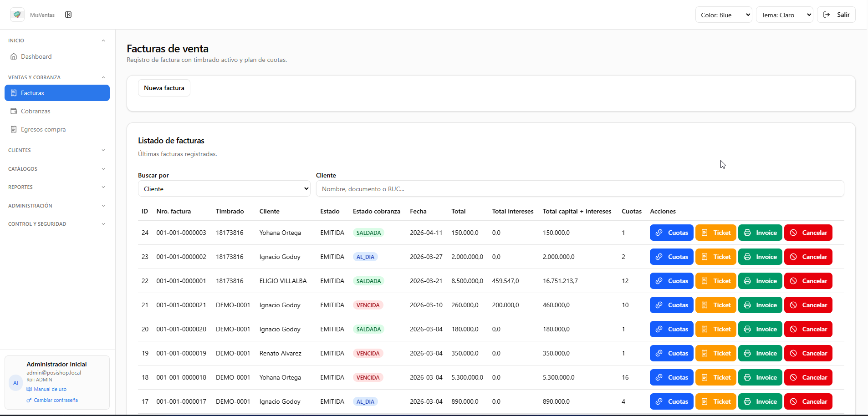
Task: Print Invoice for ELIGIO VILLALBA invoice
Action: click(760, 281)
